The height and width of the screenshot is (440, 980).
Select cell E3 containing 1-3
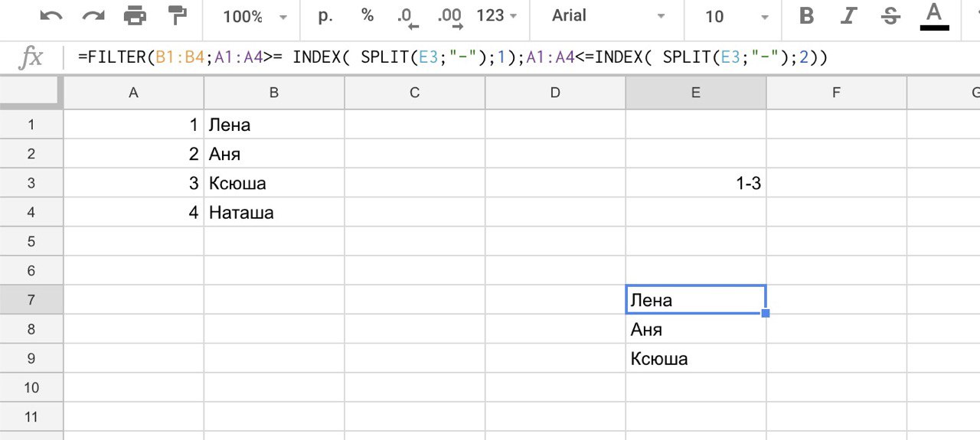point(695,184)
